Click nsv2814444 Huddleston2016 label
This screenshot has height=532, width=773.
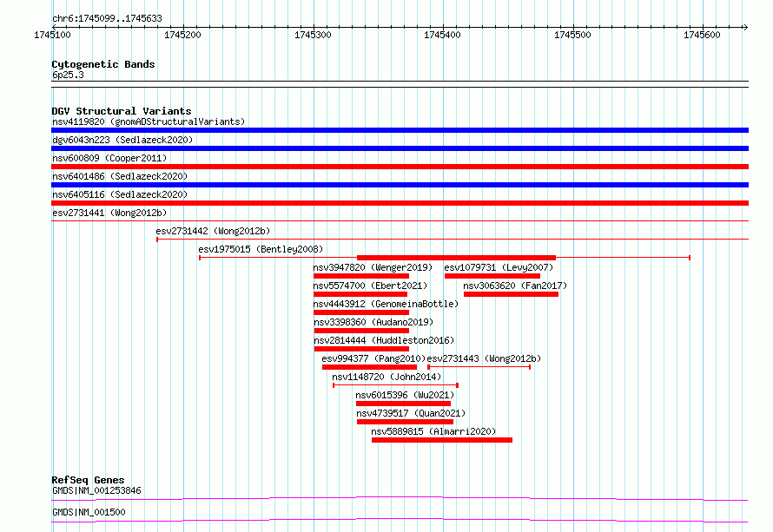click(384, 340)
